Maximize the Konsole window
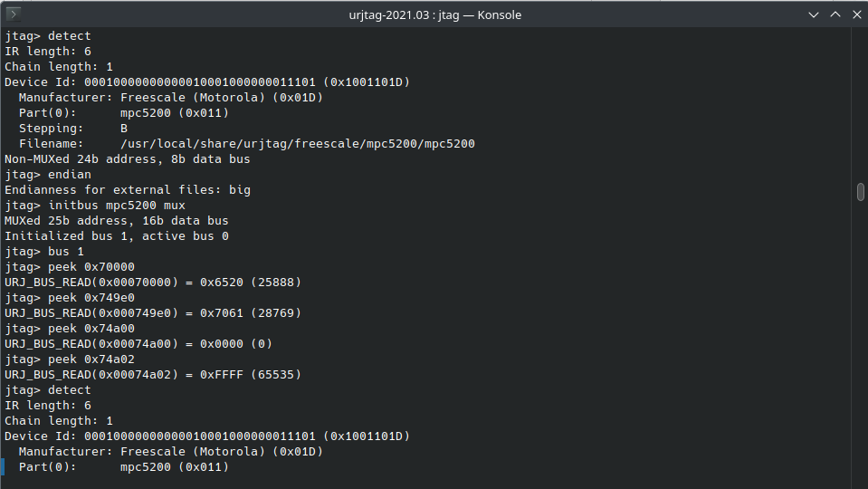 pyautogui.click(x=835, y=15)
